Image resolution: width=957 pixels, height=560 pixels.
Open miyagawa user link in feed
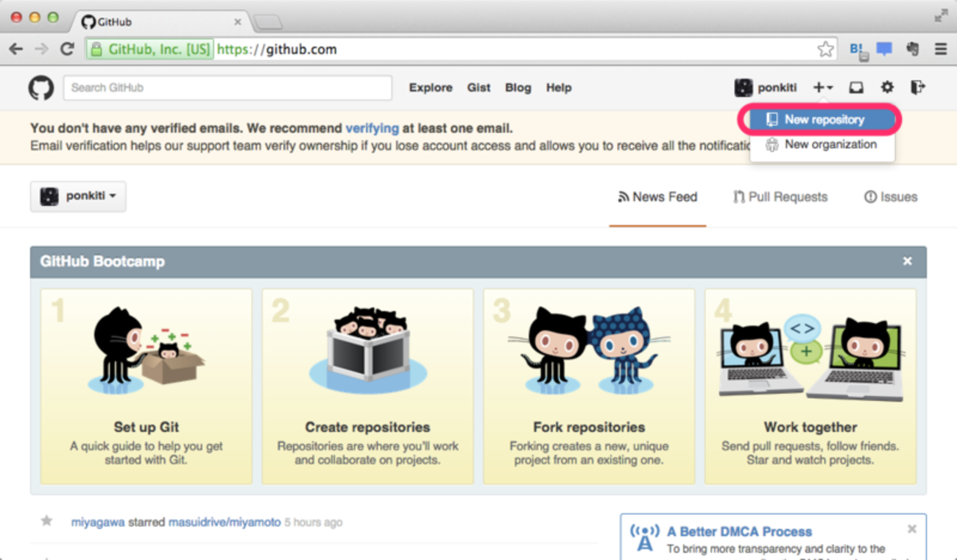point(98,522)
